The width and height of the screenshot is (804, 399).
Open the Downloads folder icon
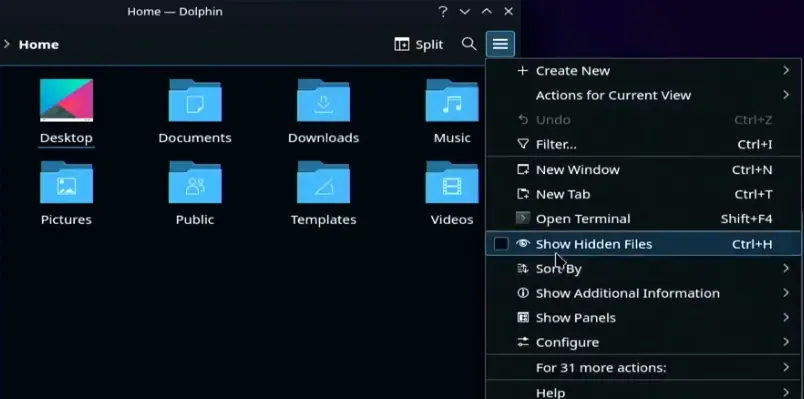[324, 100]
